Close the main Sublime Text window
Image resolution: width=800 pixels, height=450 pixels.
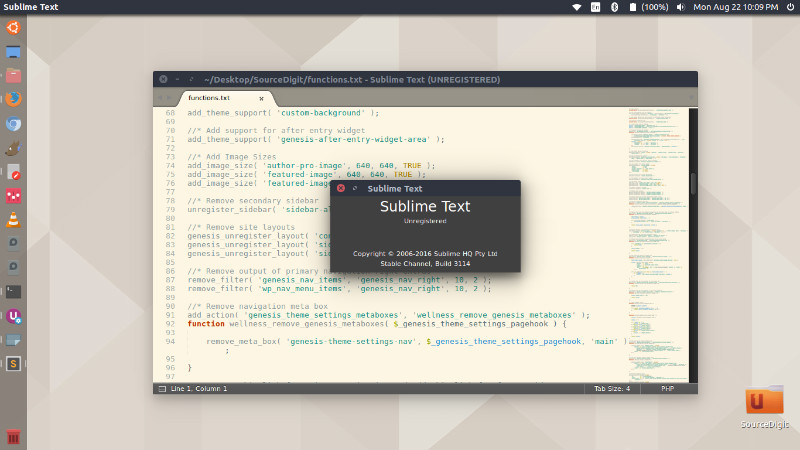[163, 79]
